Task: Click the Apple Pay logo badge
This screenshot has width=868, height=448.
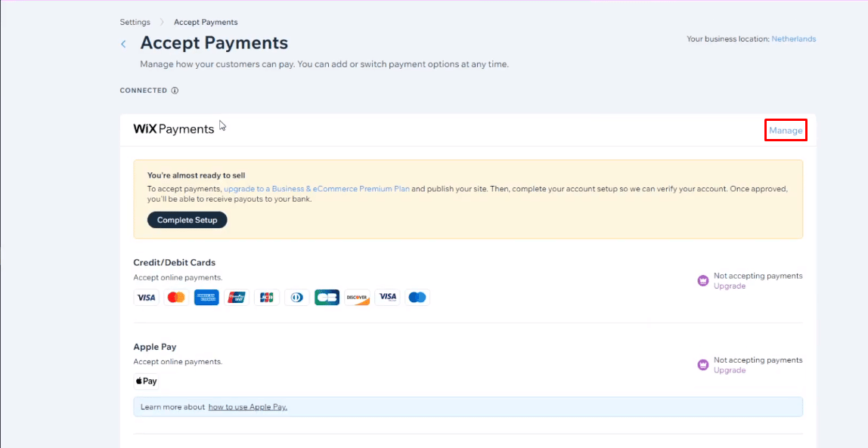Action: click(x=146, y=381)
